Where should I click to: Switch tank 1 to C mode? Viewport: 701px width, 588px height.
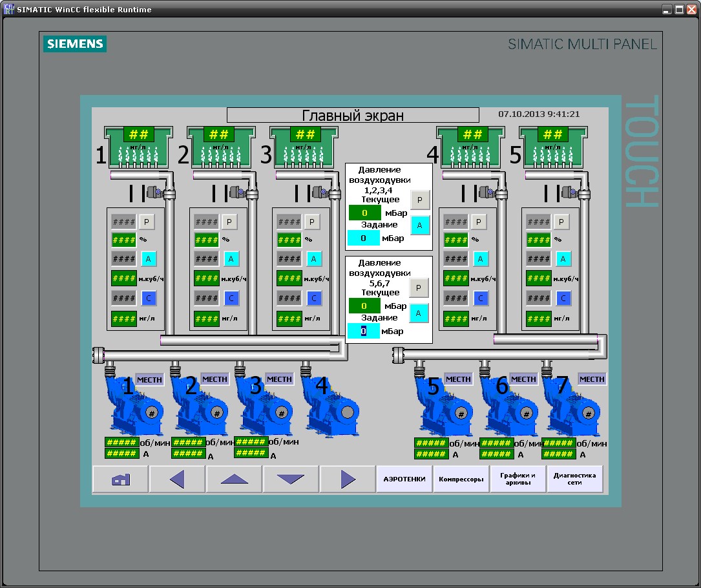click(149, 299)
